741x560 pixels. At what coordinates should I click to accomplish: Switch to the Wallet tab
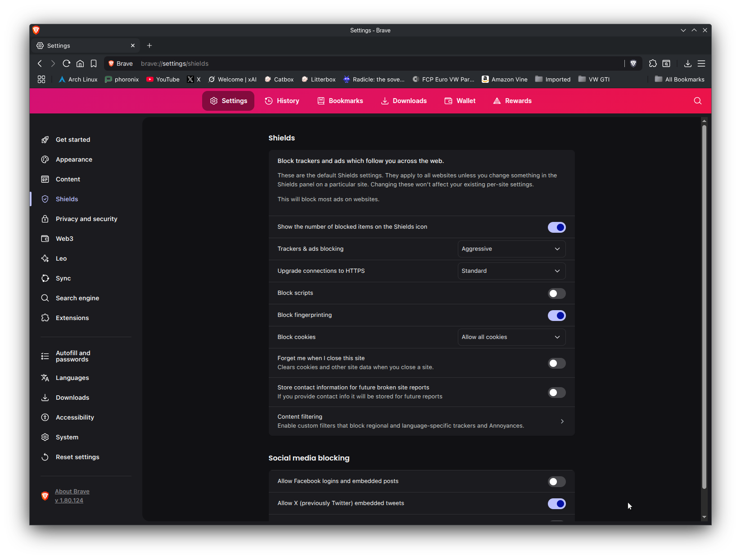(460, 101)
